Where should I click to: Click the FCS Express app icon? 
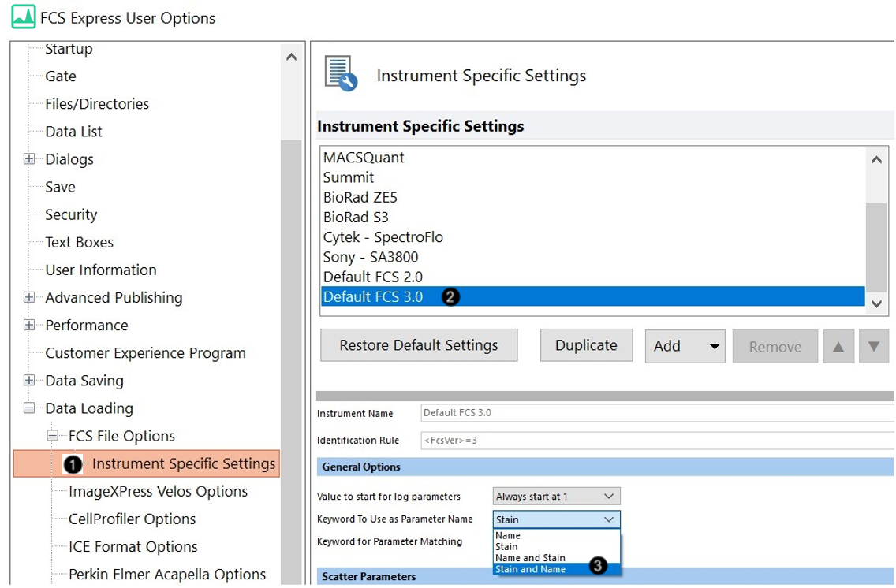tap(24, 17)
